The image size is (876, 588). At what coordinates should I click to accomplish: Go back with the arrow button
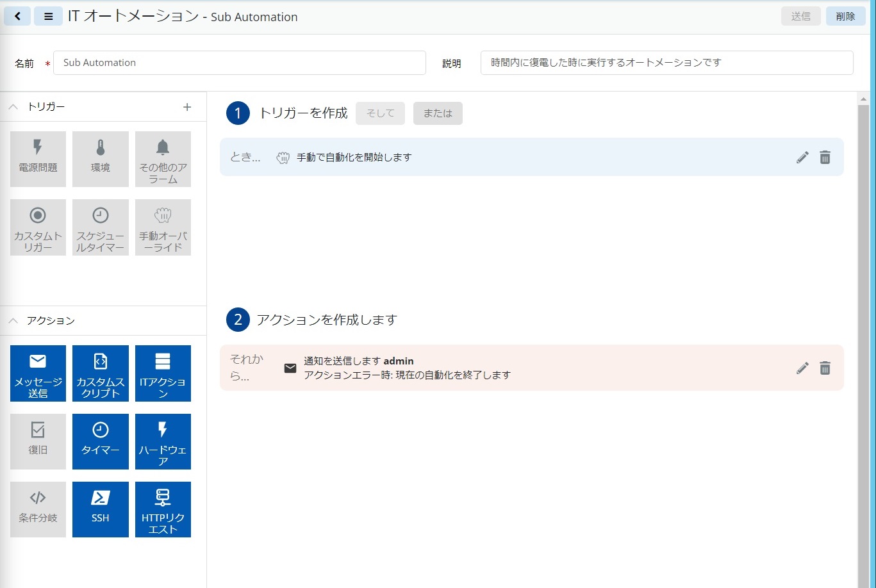(17, 17)
